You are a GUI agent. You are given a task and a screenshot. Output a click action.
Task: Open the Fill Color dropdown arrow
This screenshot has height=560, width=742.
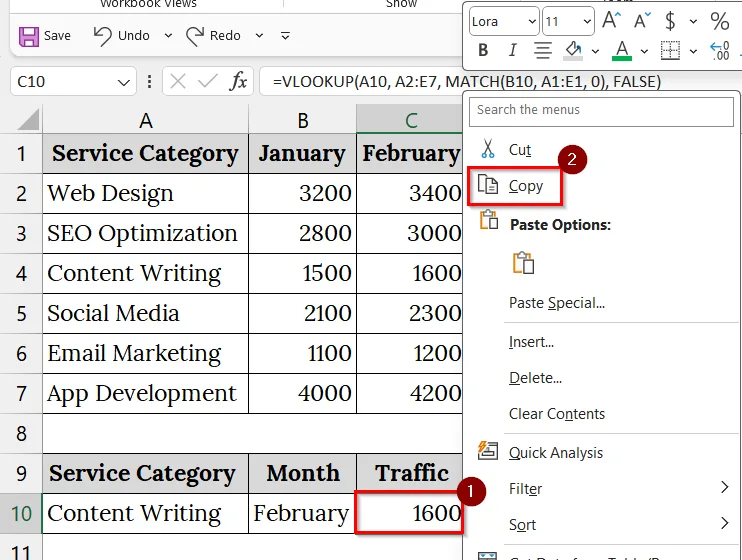[595, 51]
